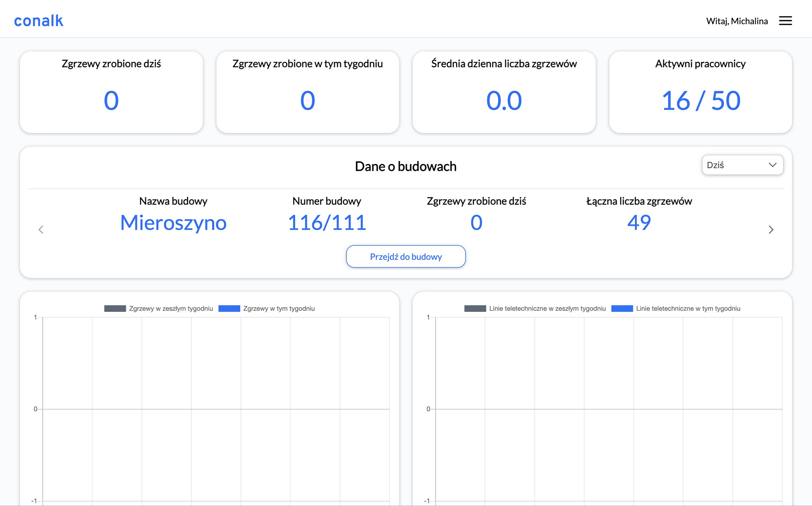Click the Nazwa budowy label

point(173,201)
